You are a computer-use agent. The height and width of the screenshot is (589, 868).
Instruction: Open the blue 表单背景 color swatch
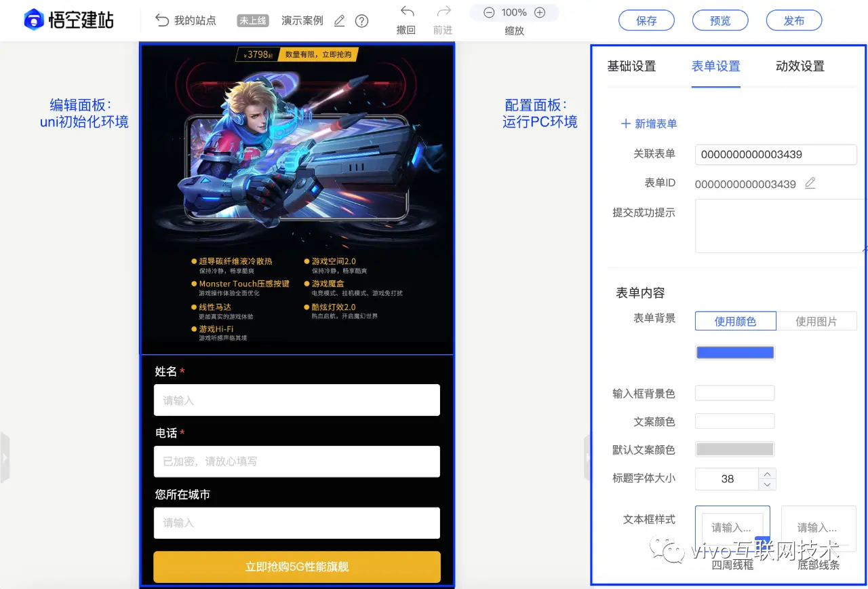735,352
